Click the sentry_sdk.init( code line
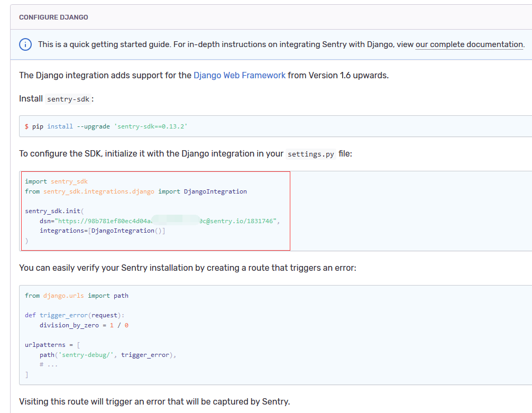 click(x=54, y=211)
